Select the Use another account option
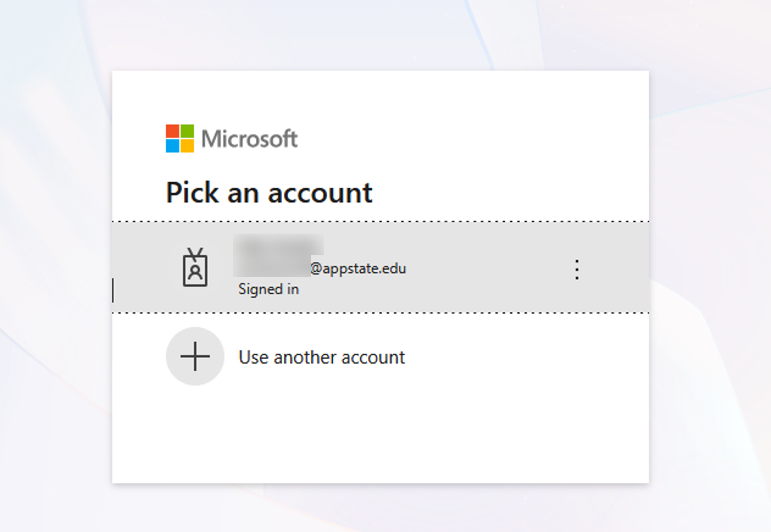 pyautogui.click(x=381, y=356)
